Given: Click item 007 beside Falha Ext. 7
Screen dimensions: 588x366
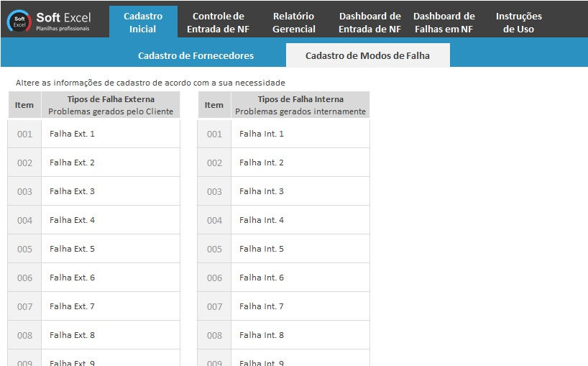Looking at the screenshot, I should (24, 306).
